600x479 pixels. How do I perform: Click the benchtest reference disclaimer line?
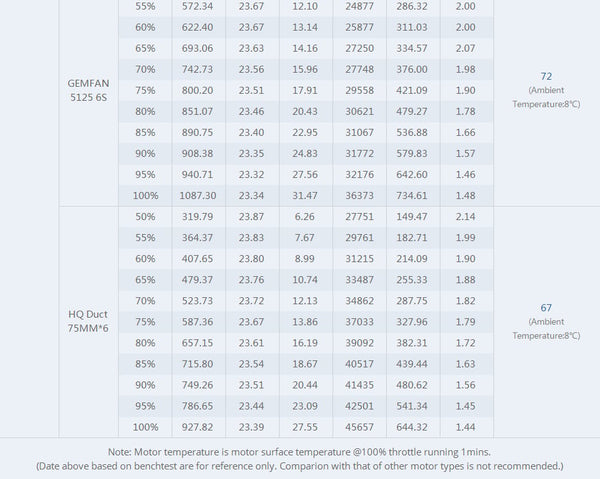(x=299, y=466)
